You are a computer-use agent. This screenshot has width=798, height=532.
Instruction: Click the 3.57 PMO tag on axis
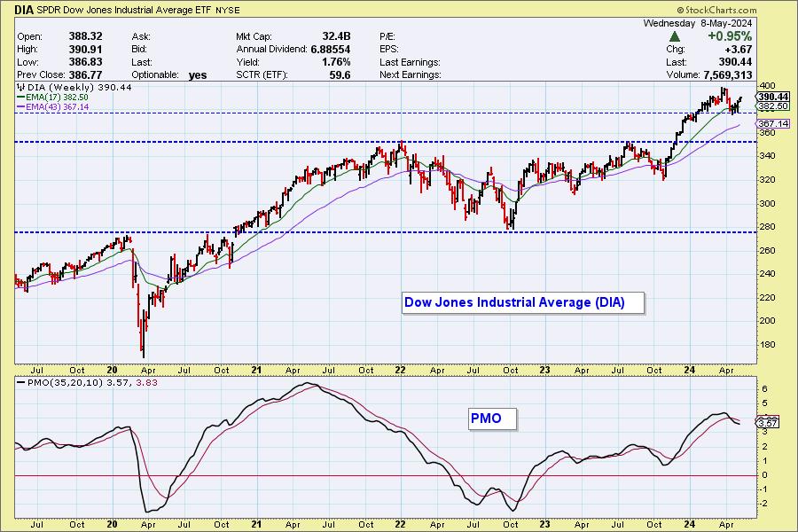[768, 423]
